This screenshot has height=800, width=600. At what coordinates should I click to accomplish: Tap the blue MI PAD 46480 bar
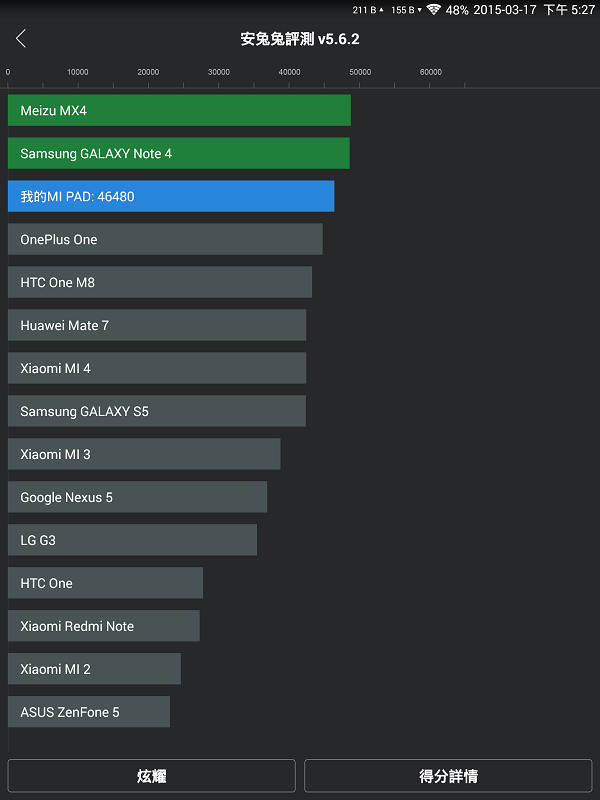171,196
